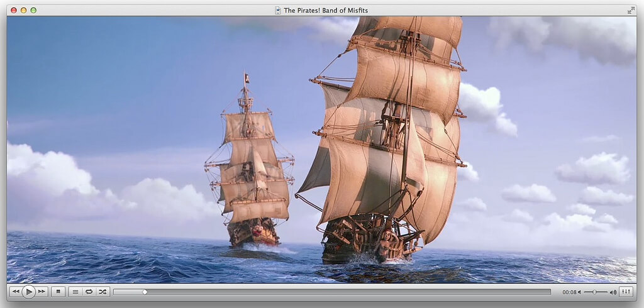Click the fast-forward / next button

coord(42,292)
